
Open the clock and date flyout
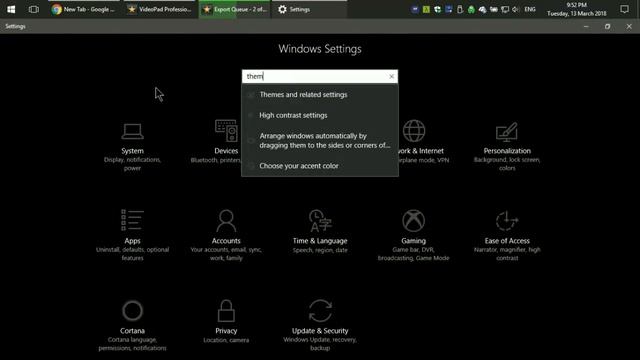tap(576, 9)
